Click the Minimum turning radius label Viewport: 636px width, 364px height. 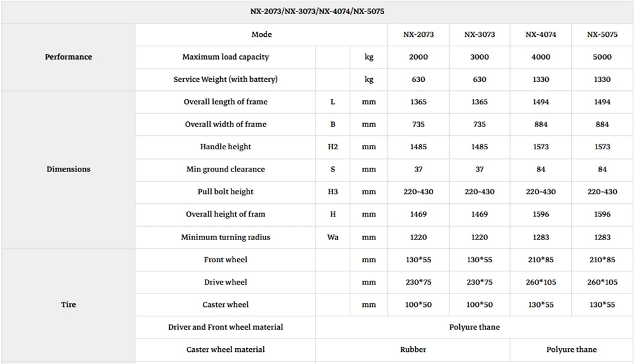coord(226,238)
